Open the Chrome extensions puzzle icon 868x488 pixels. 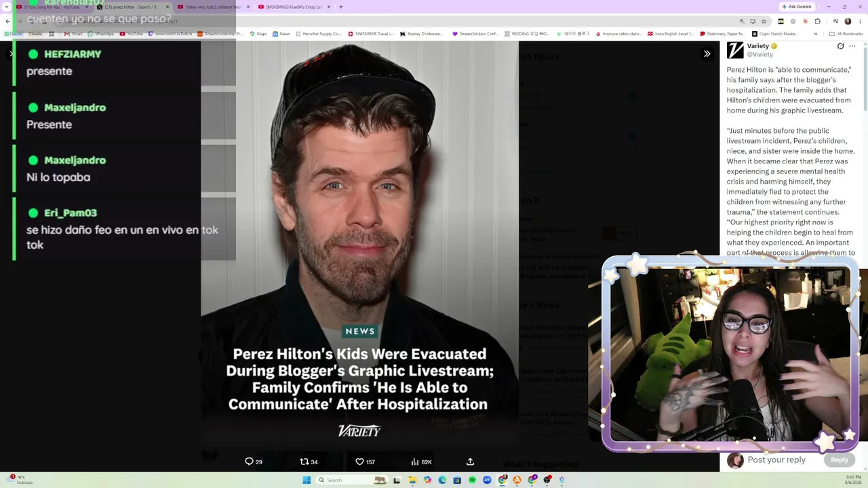(817, 21)
